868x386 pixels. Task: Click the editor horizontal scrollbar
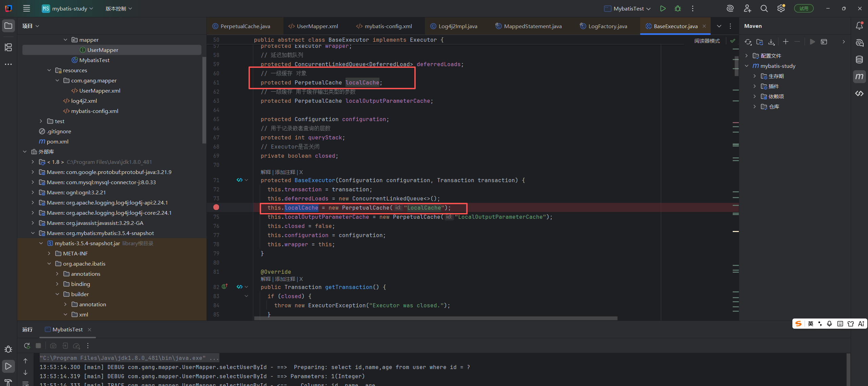click(436, 319)
